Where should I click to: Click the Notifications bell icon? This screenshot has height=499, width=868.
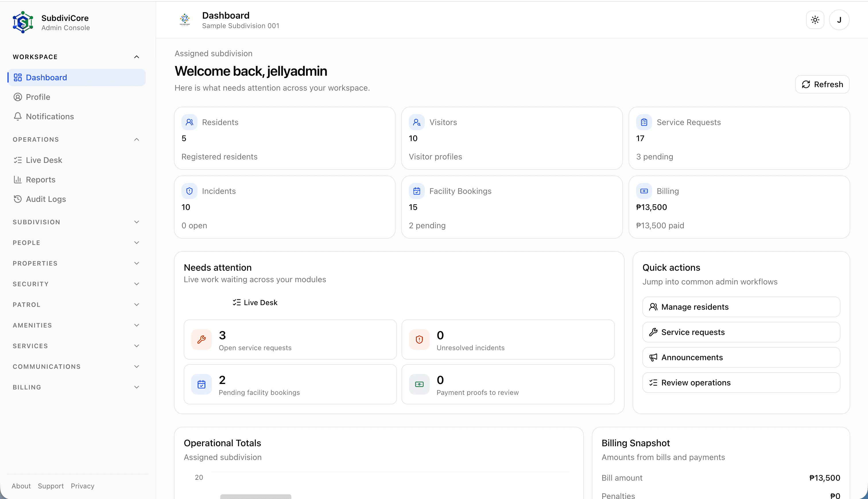tap(18, 116)
